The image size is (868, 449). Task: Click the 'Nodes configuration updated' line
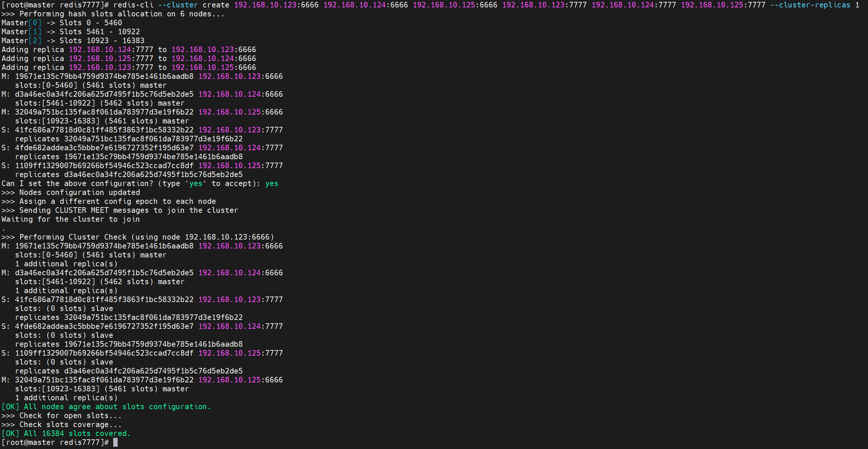[x=71, y=192]
